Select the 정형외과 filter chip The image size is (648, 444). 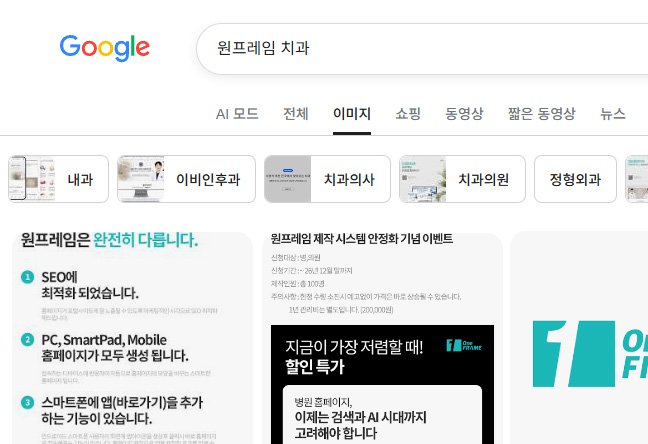pyautogui.click(x=575, y=179)
